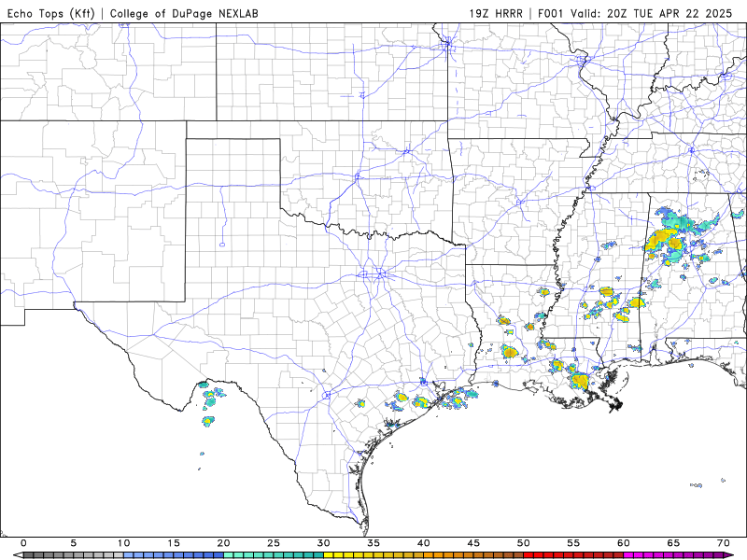This screenshot has height=560, width=747.
Task: Click the "10" tick label on the color scale
Action: 123,543
